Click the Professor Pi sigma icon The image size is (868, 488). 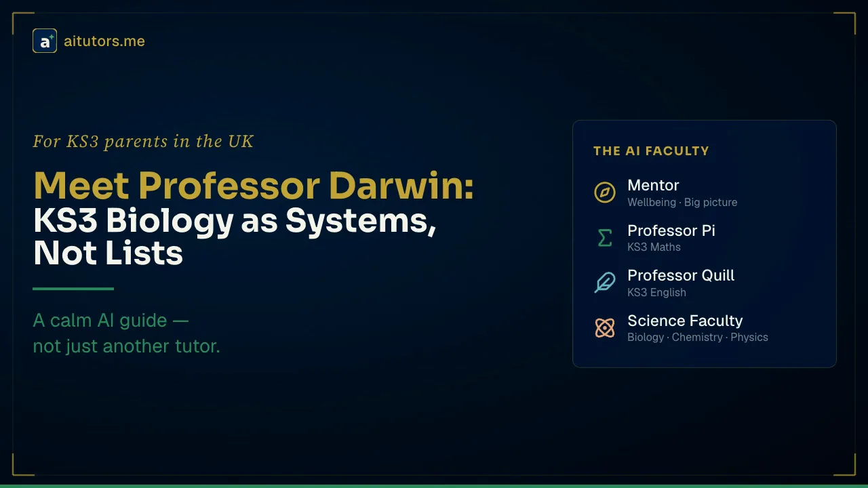pyautogui.click(x=605, y=237)
